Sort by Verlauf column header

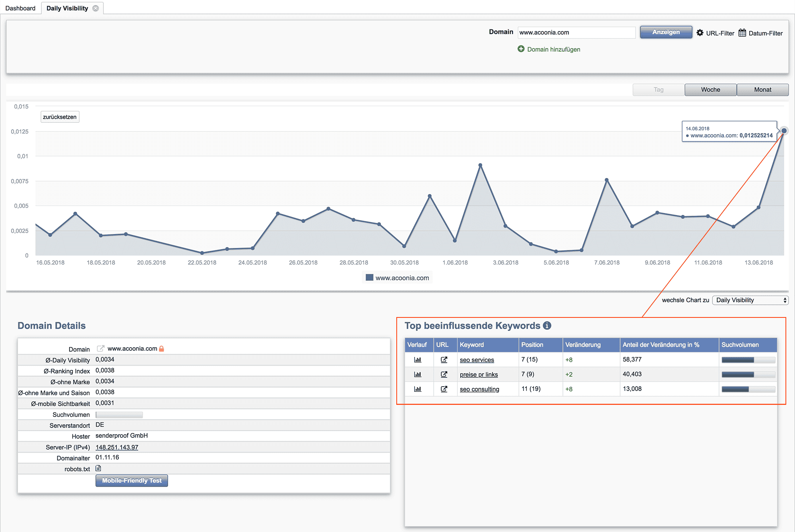point(419,345)
